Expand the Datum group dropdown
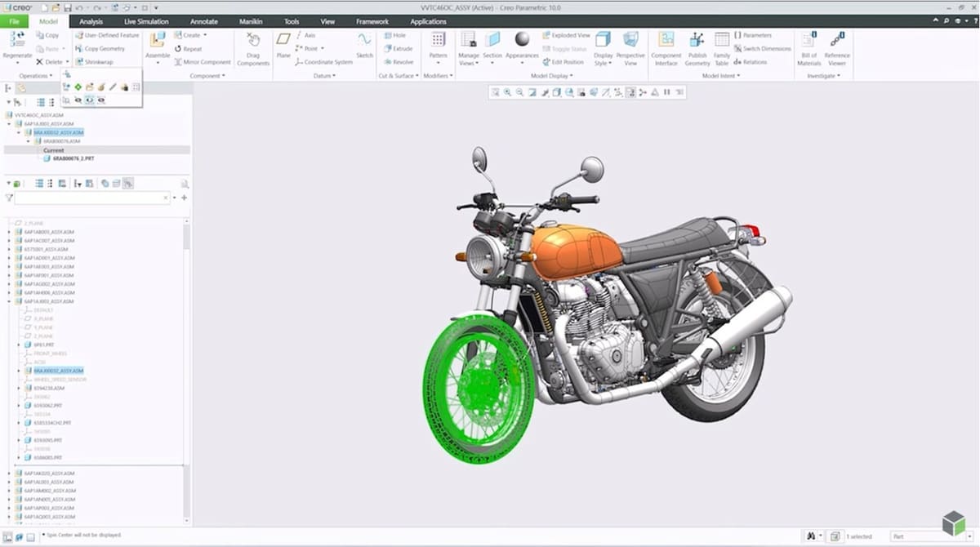 pyautogui.click(x=325, y=76)
